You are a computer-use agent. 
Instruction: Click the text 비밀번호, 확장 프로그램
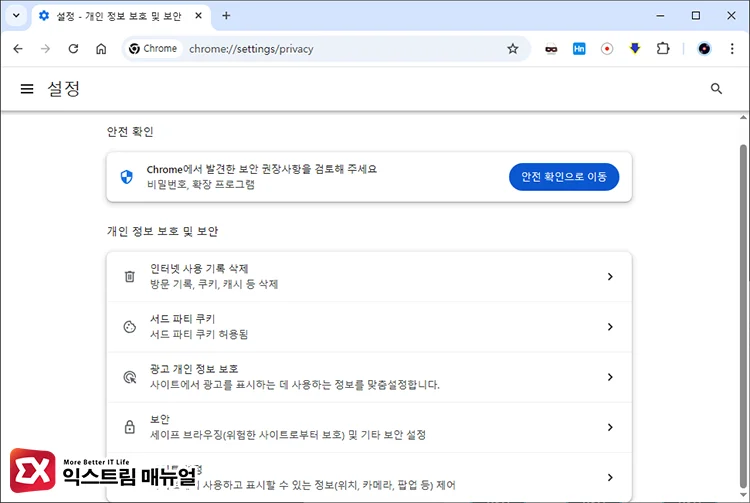point(201,184)
